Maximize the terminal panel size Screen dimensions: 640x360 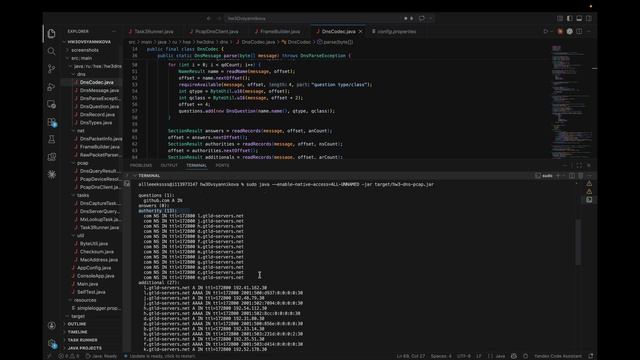point(579,165)
